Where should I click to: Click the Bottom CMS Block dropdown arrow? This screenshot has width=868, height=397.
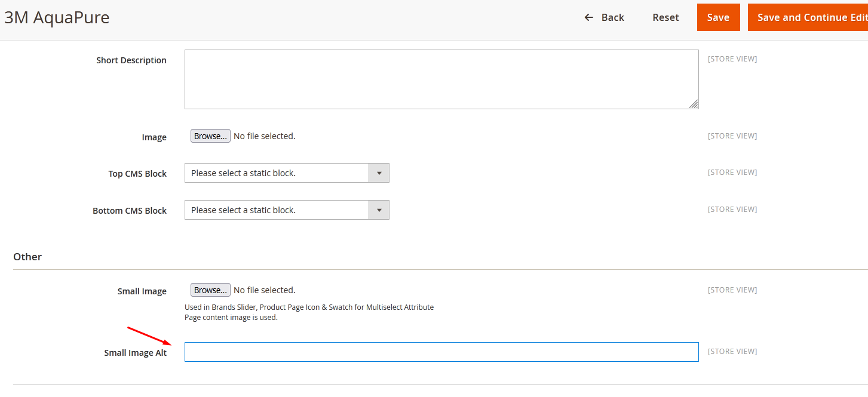pyautogui.click(x=379, y=210)
